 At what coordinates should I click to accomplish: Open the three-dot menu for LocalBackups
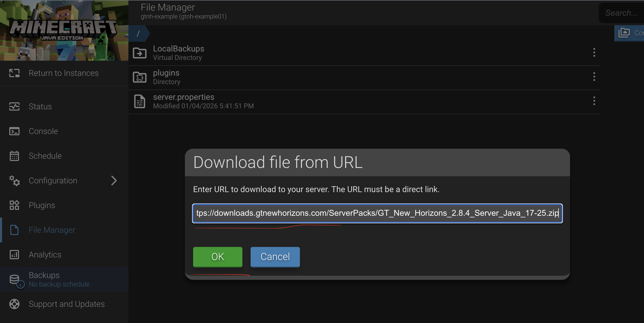[594, 52]
